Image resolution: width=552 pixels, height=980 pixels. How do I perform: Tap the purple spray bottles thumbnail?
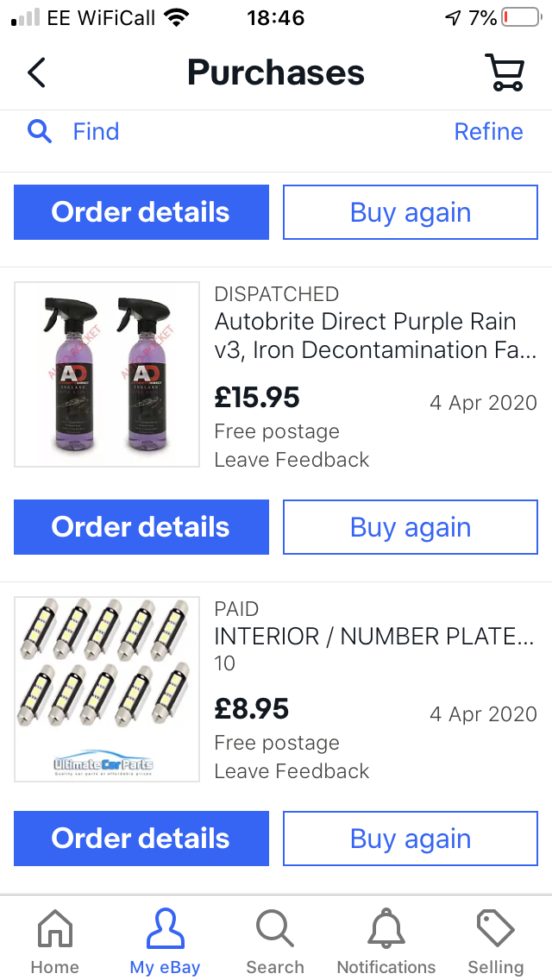click(x=107, y=374)
